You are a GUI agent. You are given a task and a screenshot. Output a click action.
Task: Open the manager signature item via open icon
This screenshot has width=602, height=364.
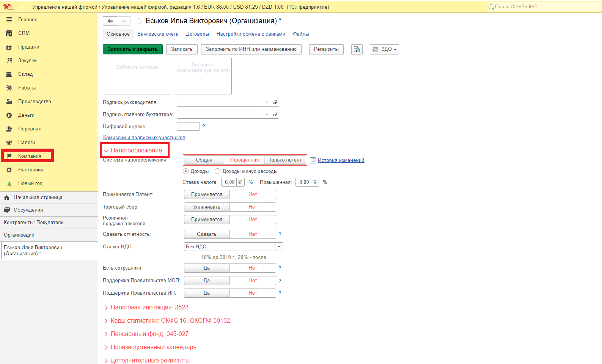(x=275, y=102)
